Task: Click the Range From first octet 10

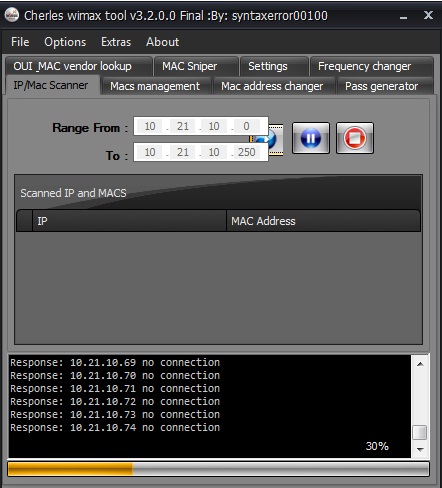Action: [x=150, y=126]
